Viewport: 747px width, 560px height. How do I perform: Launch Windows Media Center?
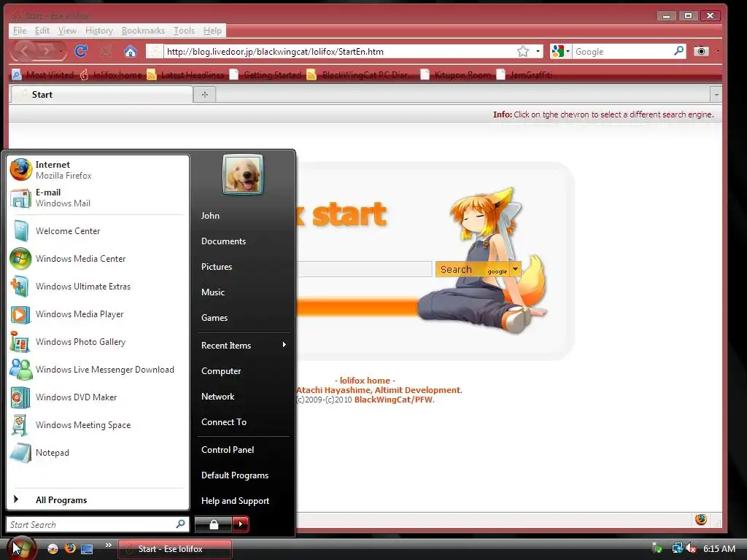coord(98,259)
